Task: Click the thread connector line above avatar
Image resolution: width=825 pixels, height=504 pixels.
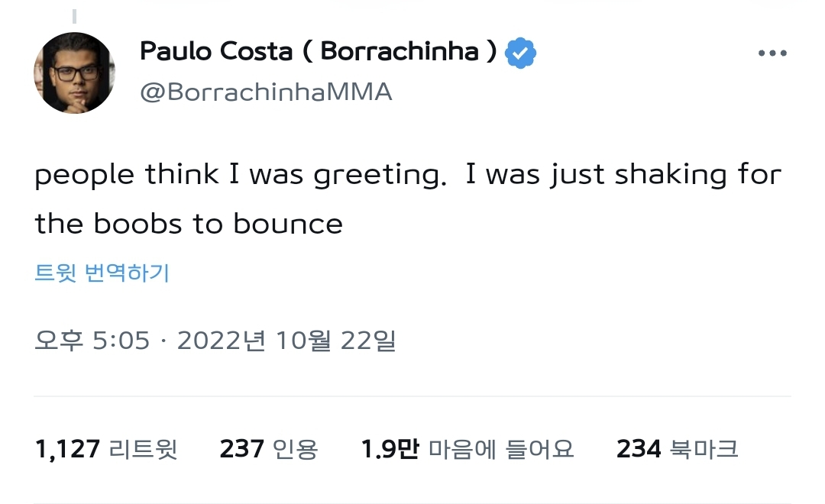Action: pyautogui.click(x=74, y=15)
